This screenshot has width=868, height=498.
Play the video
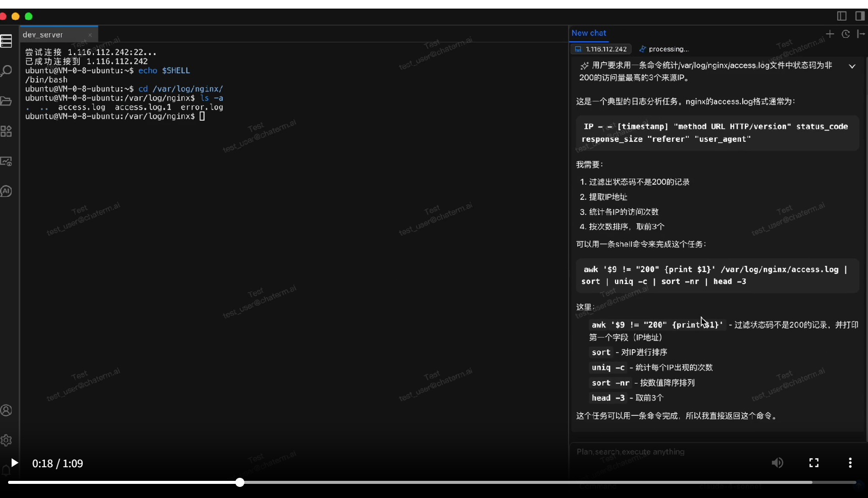click(x=15, y=463)
